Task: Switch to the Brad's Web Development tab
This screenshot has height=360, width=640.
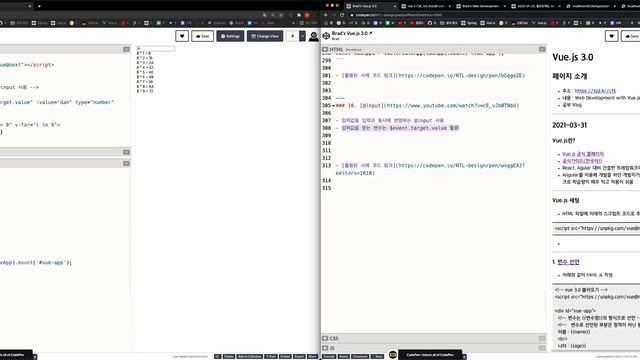Action: click(480, 6)
